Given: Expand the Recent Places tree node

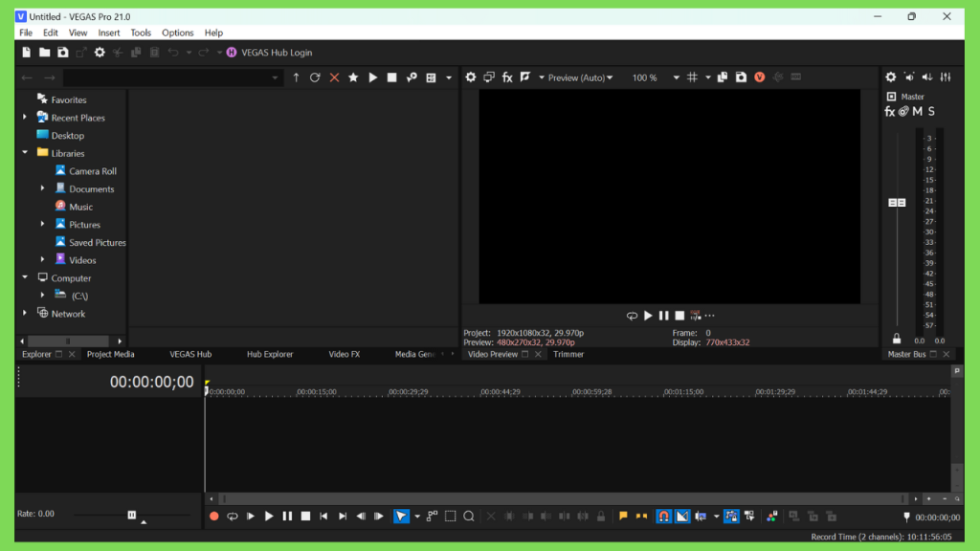Looking at the screenshot, I should click(x=25, y=117).
